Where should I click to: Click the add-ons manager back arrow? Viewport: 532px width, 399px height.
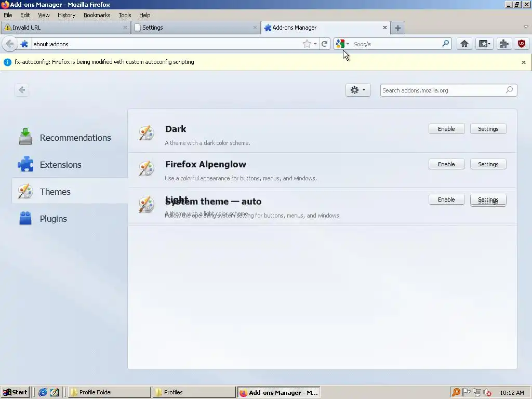pos(22,90)
